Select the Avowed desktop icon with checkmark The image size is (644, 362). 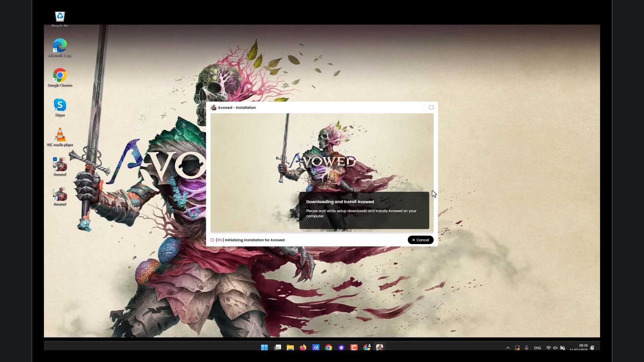coord(60,167)
